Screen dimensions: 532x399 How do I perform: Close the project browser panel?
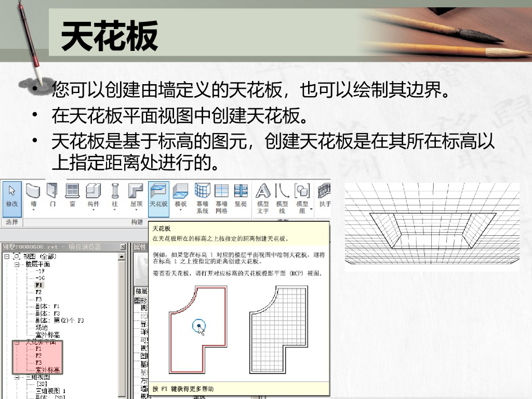click(123, 247)
